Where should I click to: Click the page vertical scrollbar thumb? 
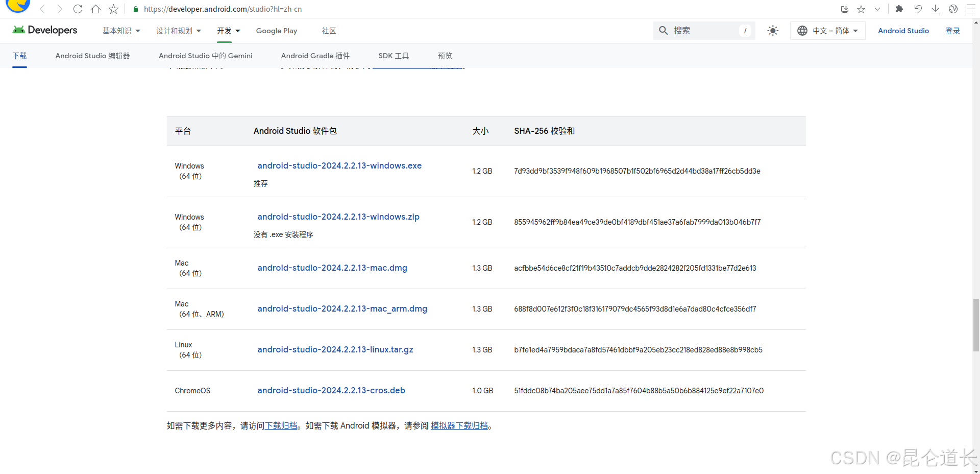coord(976,325)
